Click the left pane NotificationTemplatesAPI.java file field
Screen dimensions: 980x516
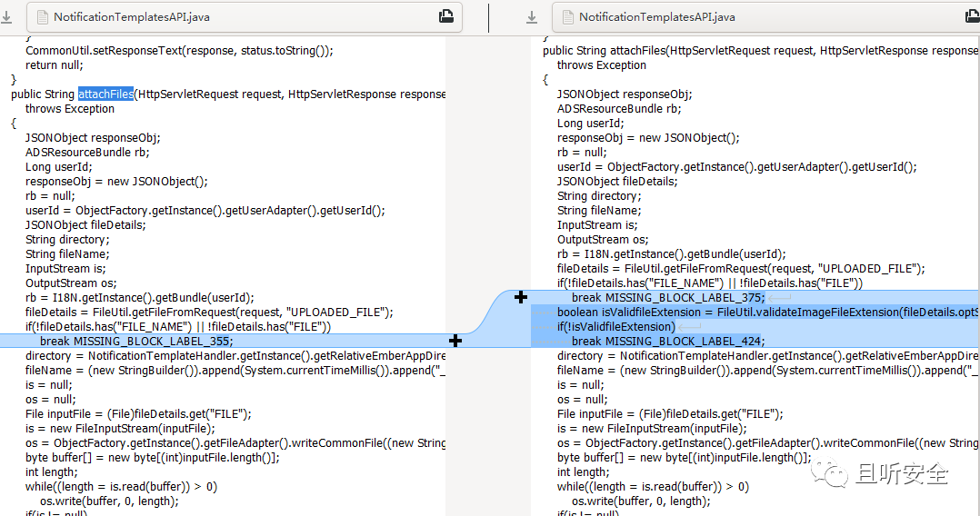pyautogui.click(x=245, y=17)
